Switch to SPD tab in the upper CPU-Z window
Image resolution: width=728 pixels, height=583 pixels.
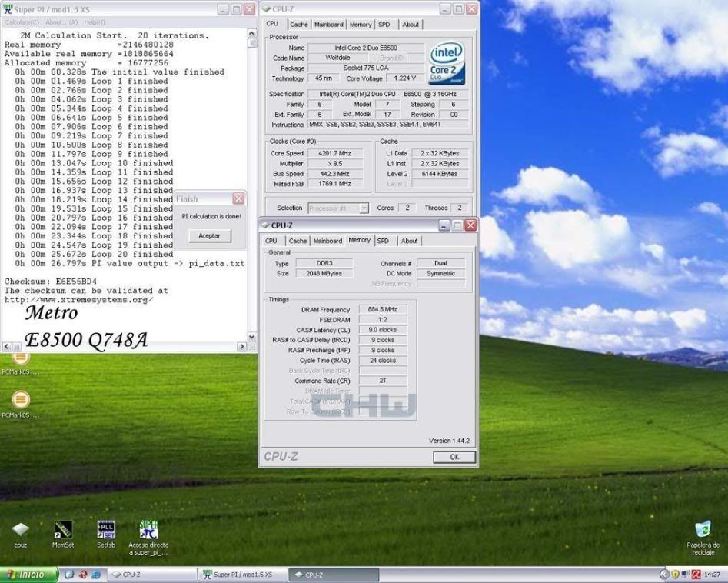[x=384, y=25]
